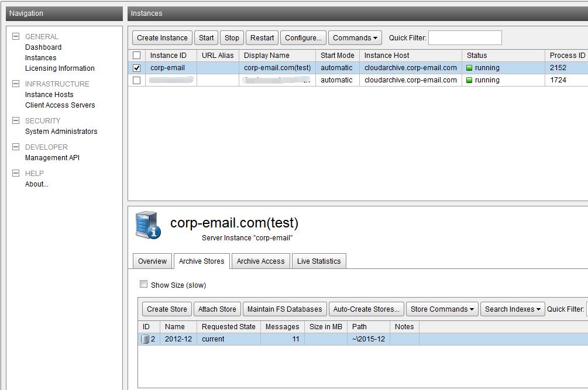
Task: Collapse the HELP section icon
Action: [16, 173]
